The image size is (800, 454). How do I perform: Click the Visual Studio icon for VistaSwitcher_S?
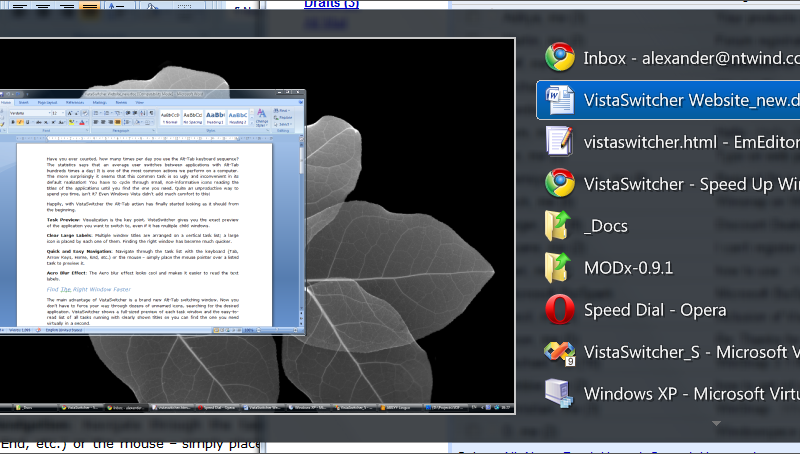pos(560,351)
